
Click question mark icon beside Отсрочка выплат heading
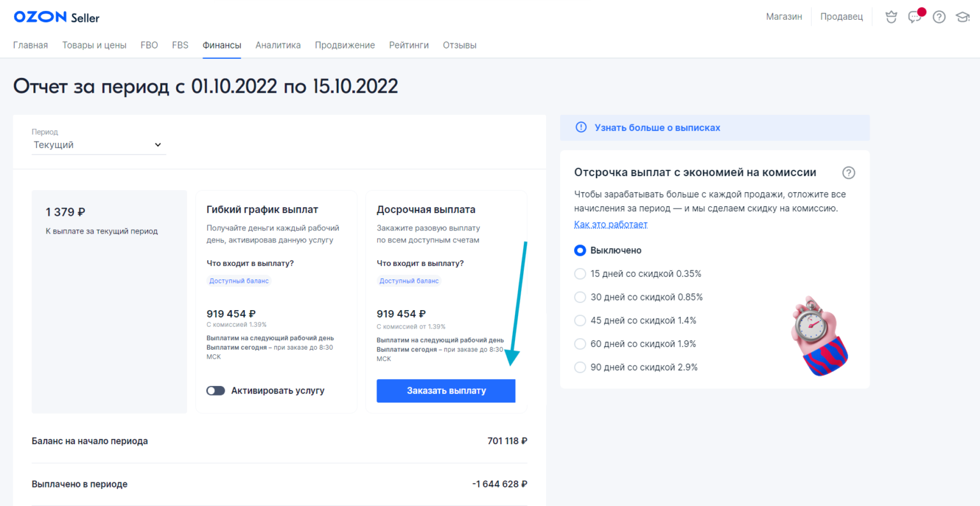(x=848, y=173)
